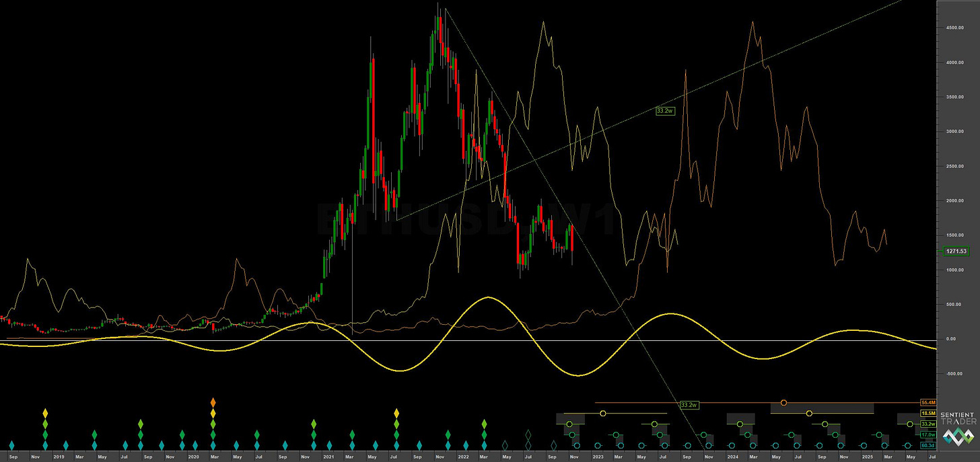Click the 1000.00 price level on the axis
The height and width of the screenshot is (462, 980).
pos(955,270)
